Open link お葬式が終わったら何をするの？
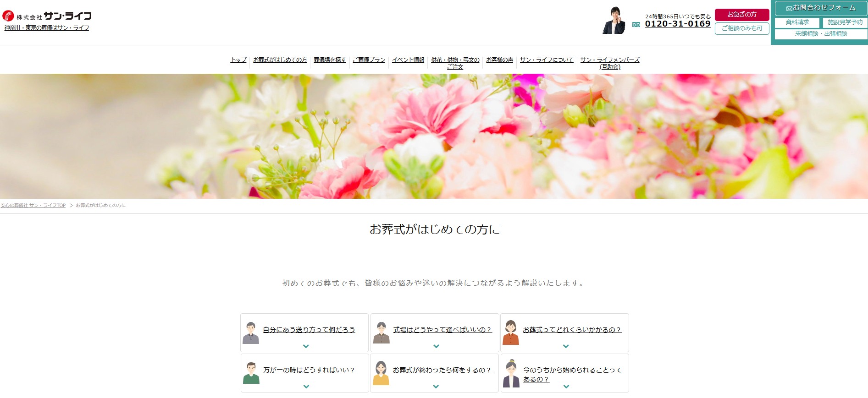This screenshot has height=398, width=868. 442,370
